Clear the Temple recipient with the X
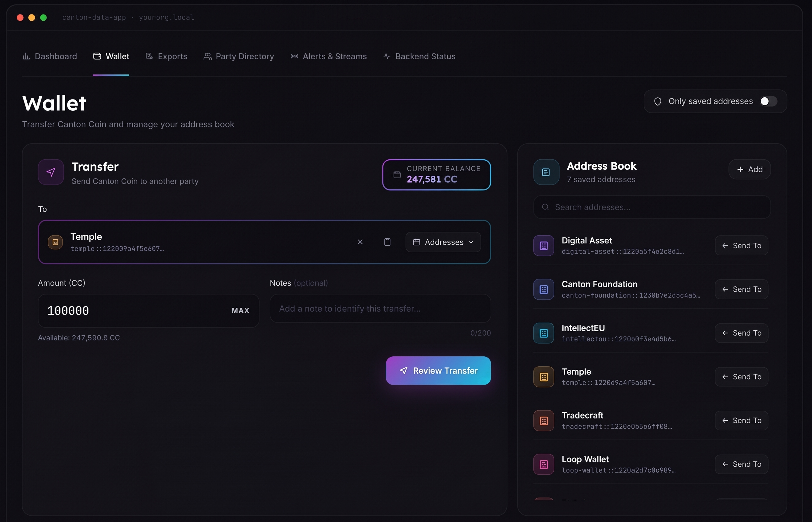The height and width of the screenshot is (522, 812). click(x=360, y=242)
